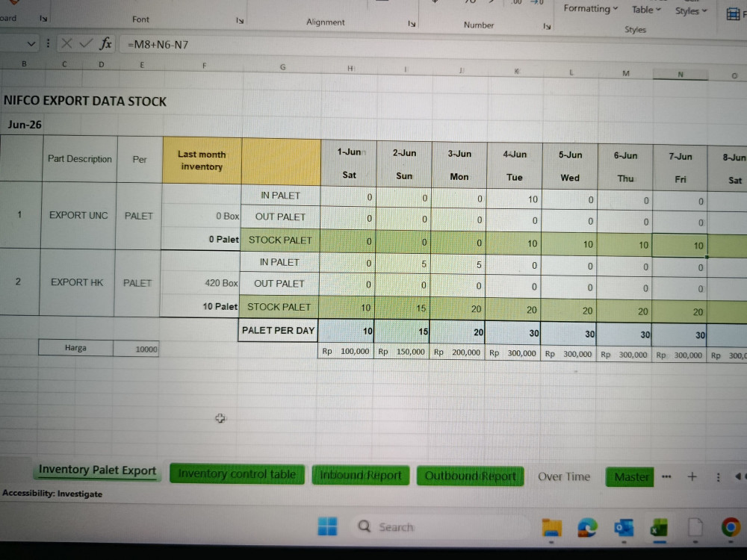Switch to Over Time sheet tab
The height and width of the screenshot is (560, 747).
tap(564, 476)
